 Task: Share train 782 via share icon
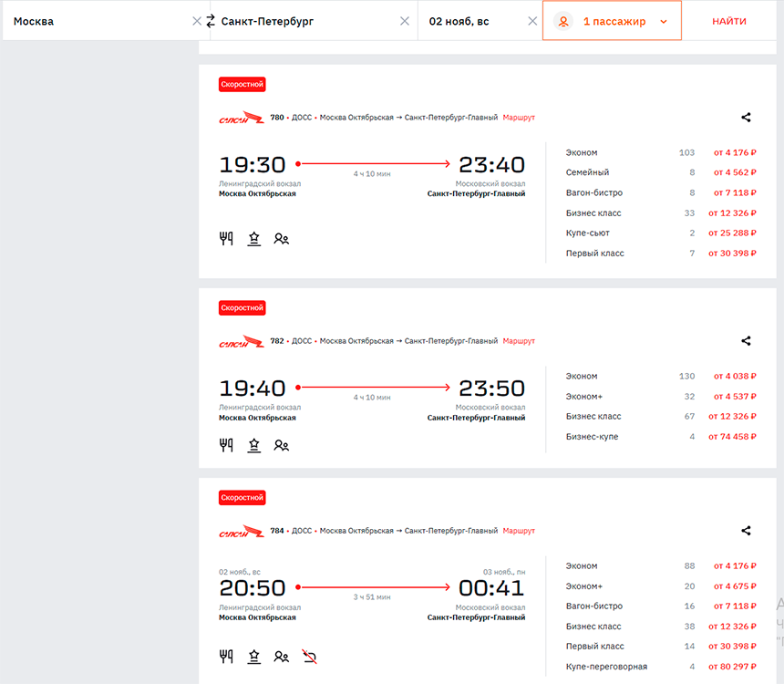(x=746, y=341)
